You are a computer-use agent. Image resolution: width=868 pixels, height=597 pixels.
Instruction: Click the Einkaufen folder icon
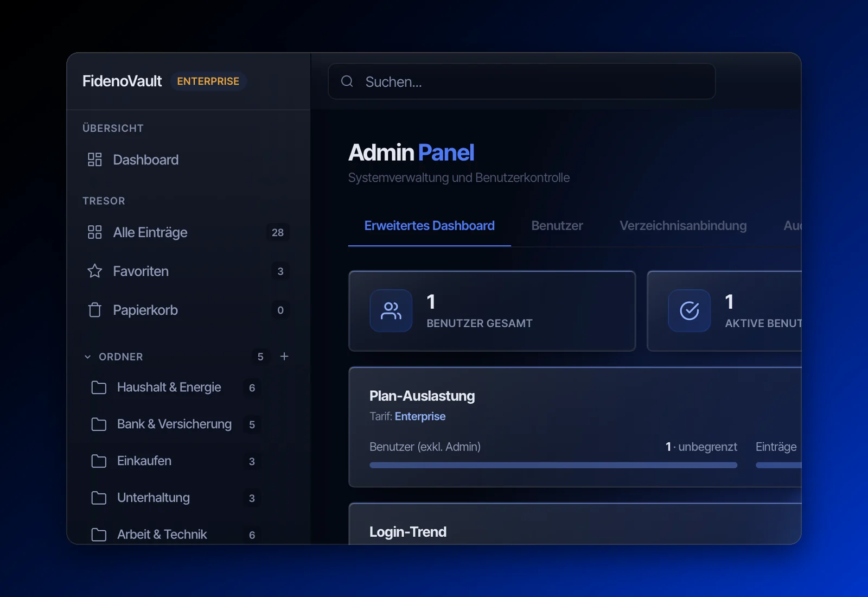point(99,461)
